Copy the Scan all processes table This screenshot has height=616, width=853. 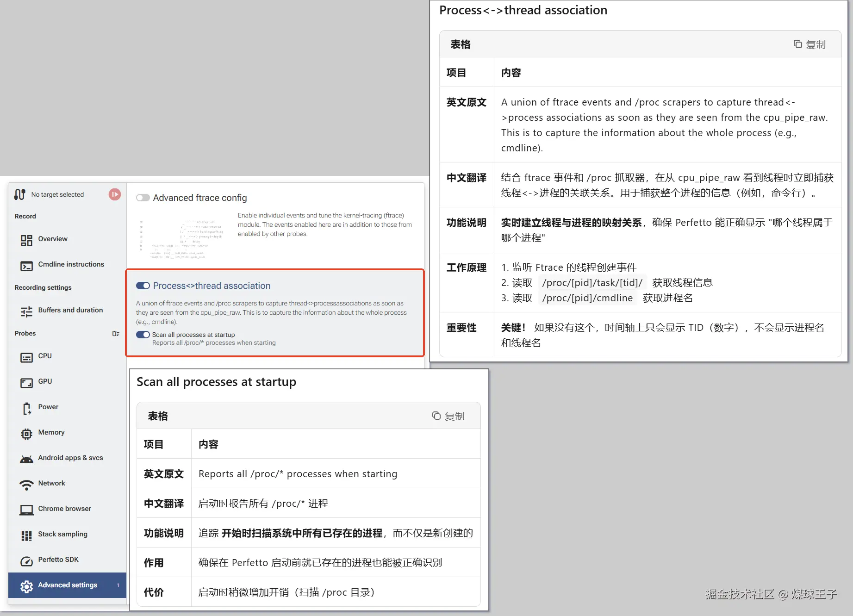point(448,416)
